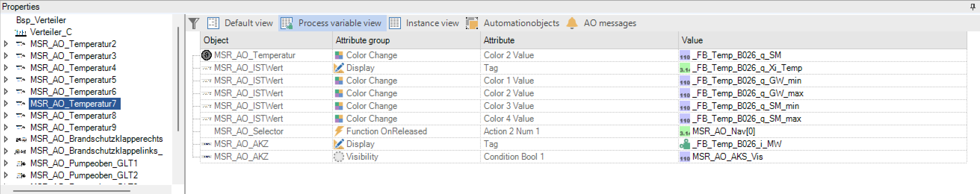
Task: Expand MSR_AO_Brandschutzklapperechts node
Action: (x=6, y=139)
